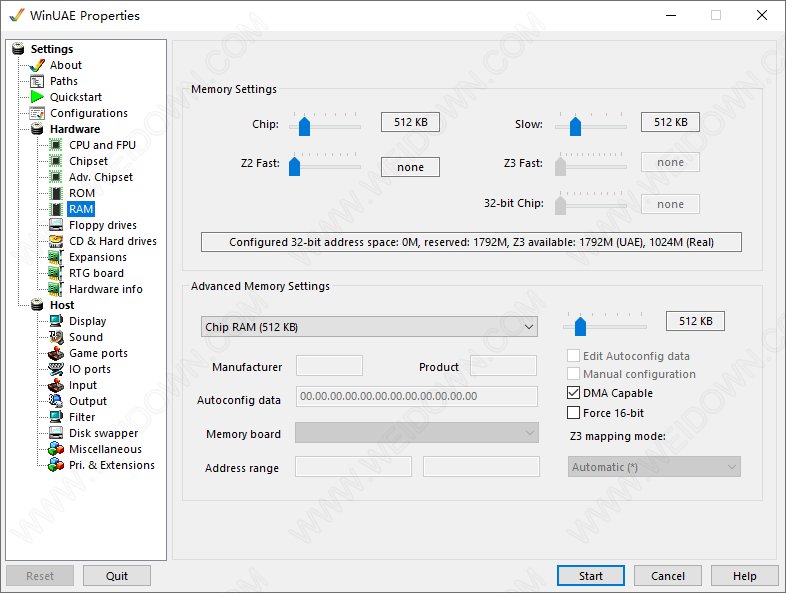The image size is (786, 593).
Task: Click the Z2 Fast memory slider handle
Action: click(x=295, y=166)
